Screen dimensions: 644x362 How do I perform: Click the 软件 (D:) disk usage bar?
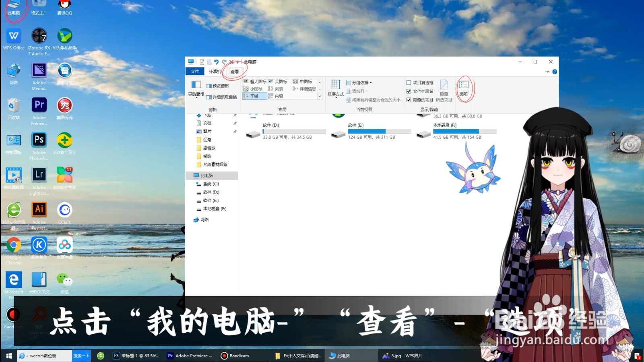[294, 131]
